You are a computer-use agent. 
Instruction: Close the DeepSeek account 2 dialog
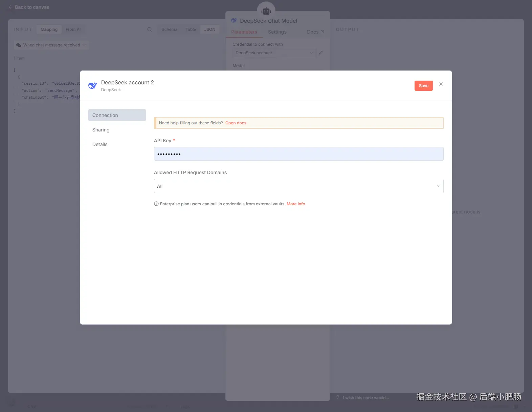pos(441,84)
